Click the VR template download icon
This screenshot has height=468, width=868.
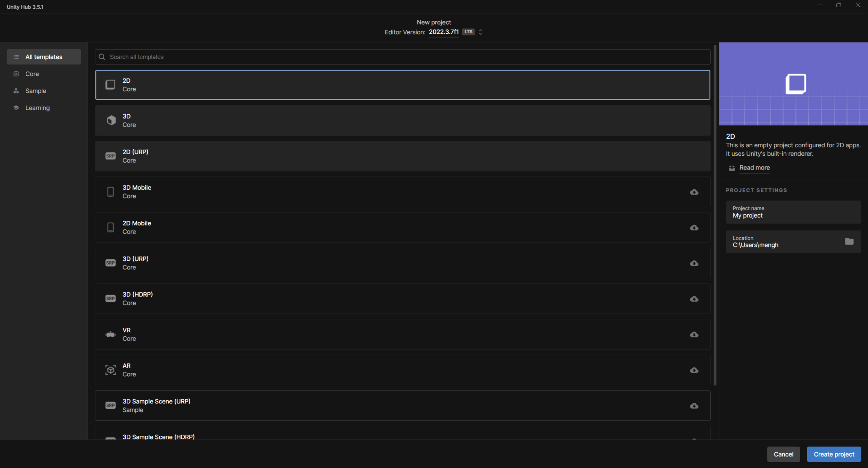click(x=694, y=335)
